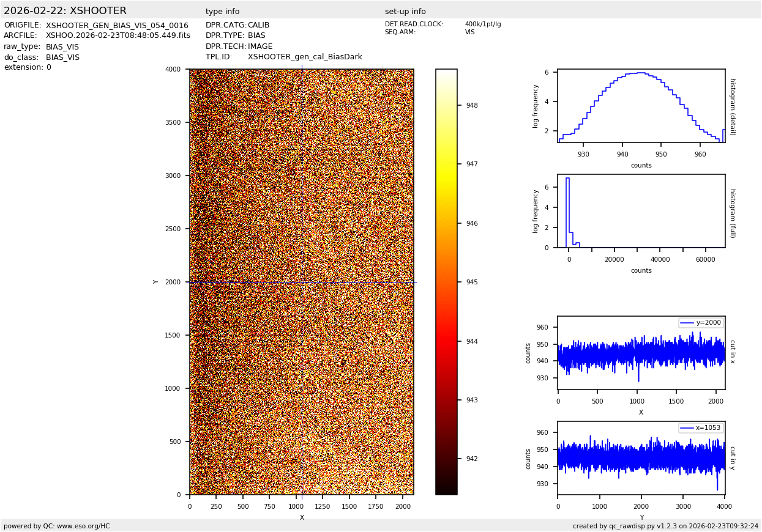Viewport: 762px width, 532px height.
Task: Click the 'set-up info' header
Action: tap(405, 12)
